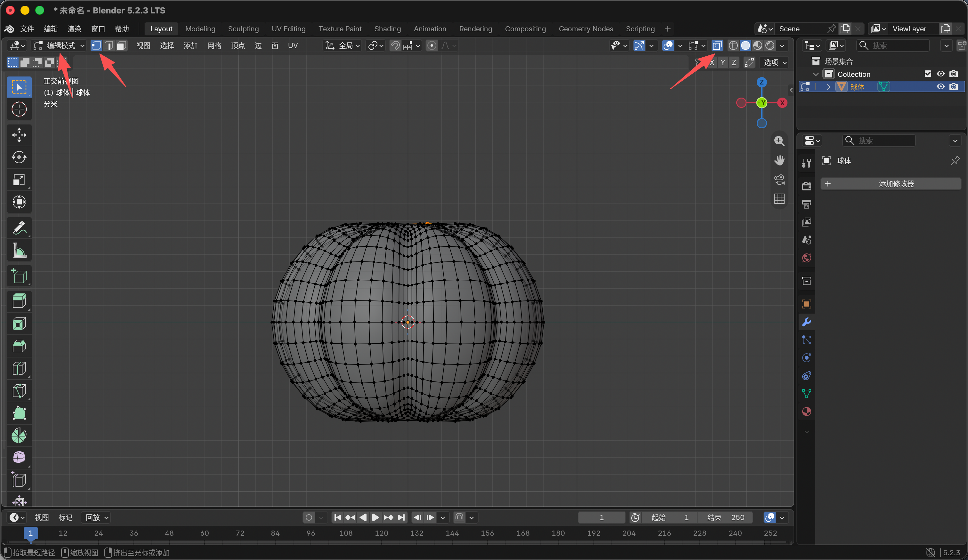Open 全局 transform orientation dropdown
968x560 pixels.
[343, 46]
